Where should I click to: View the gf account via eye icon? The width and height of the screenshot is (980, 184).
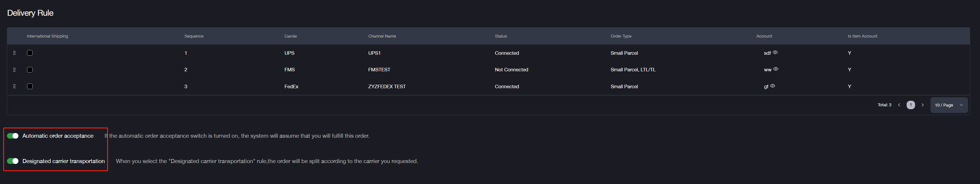click(772, 86)
